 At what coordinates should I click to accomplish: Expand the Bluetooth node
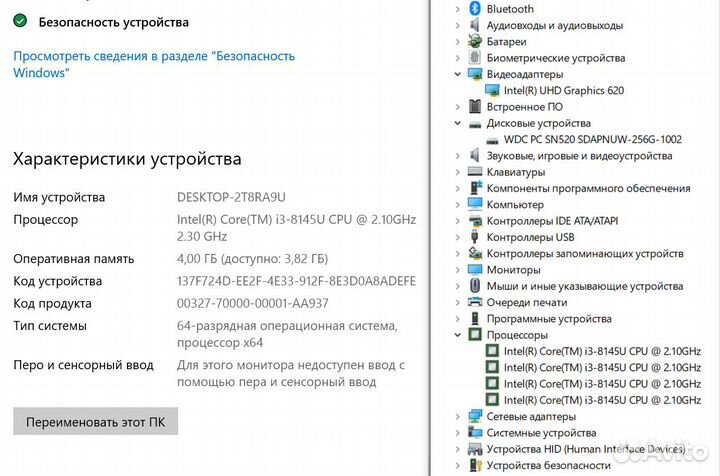click(x=457, y=9)
